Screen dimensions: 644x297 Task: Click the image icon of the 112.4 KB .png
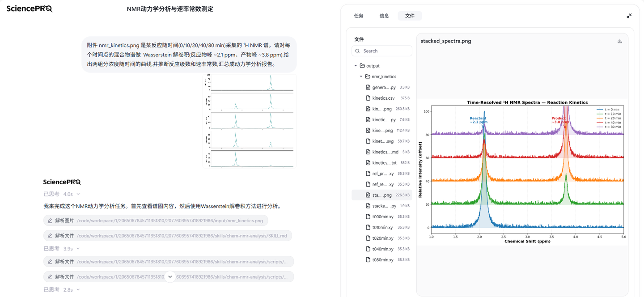(368, 130)
